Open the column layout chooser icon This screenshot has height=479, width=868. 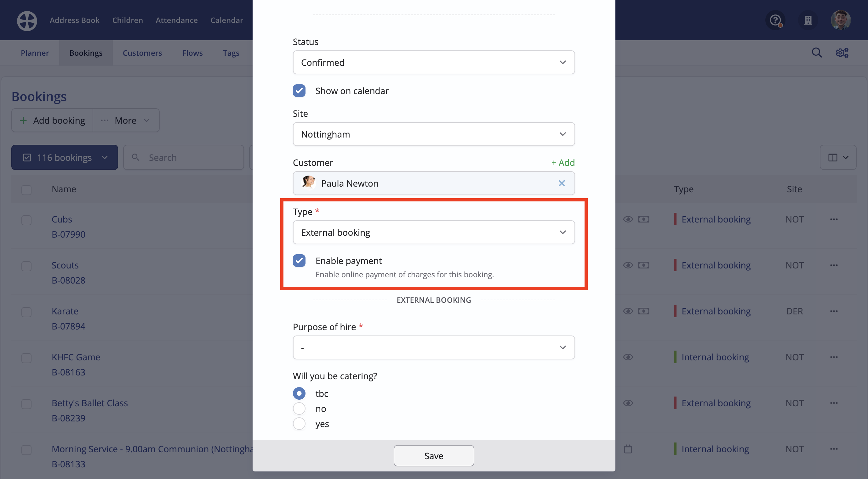838,157
